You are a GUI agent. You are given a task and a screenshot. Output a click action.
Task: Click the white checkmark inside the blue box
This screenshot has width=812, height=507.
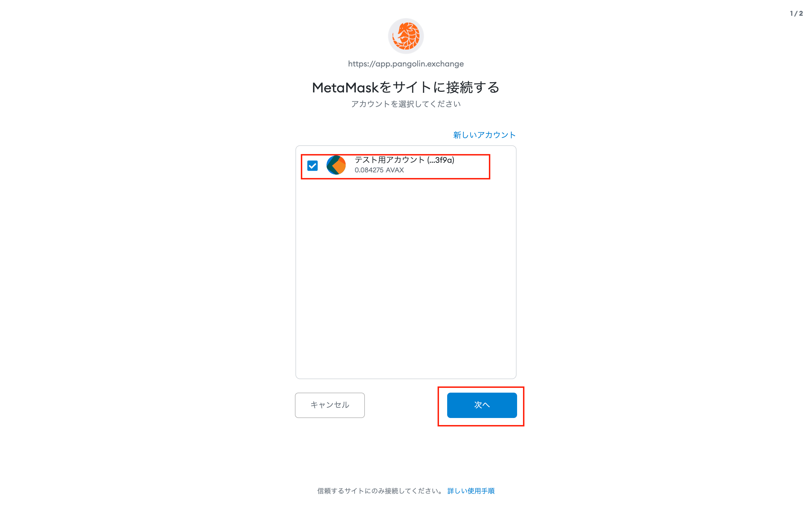pyautogui.click(x=312, y=166)
